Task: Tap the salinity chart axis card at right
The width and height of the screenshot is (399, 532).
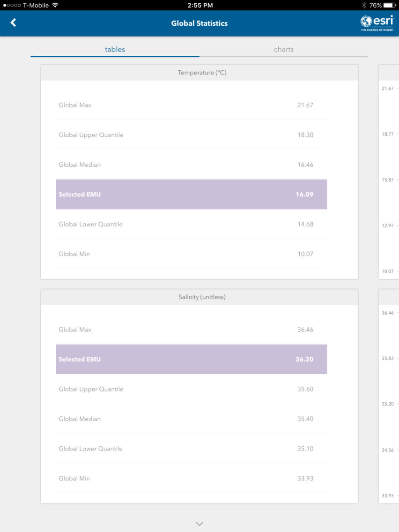Action: (x=389, y=396)
